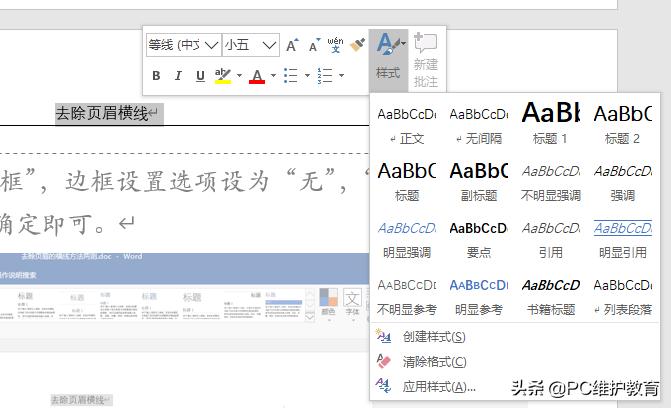This screenshot has width=671, height=408.
Task: Open the font name combo box 等线
Action: (184, 45)
